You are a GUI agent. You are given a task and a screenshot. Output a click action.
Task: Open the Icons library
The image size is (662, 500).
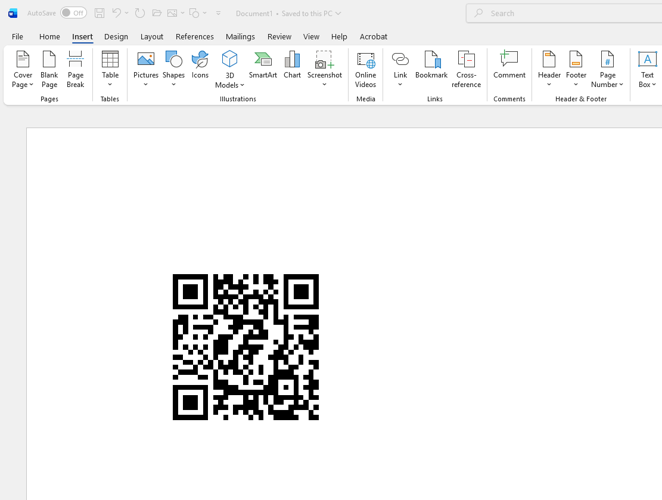200,65
